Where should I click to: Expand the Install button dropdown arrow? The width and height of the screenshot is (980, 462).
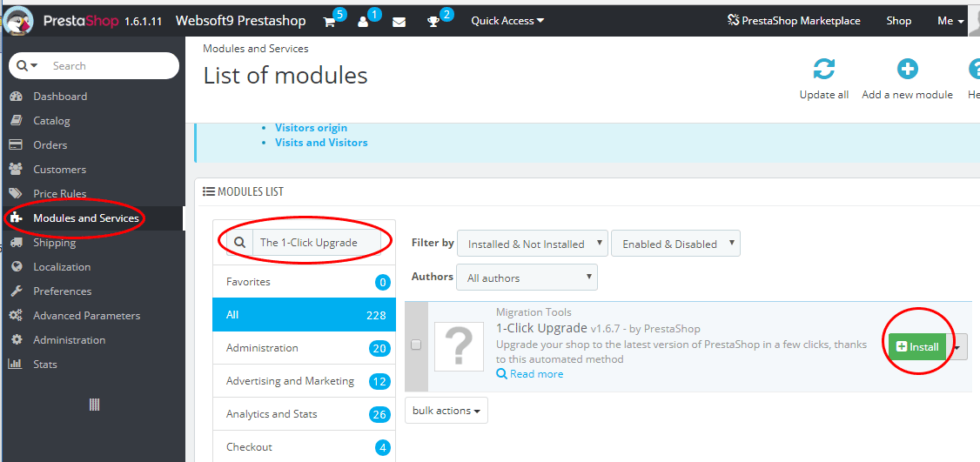coord(957,346)
